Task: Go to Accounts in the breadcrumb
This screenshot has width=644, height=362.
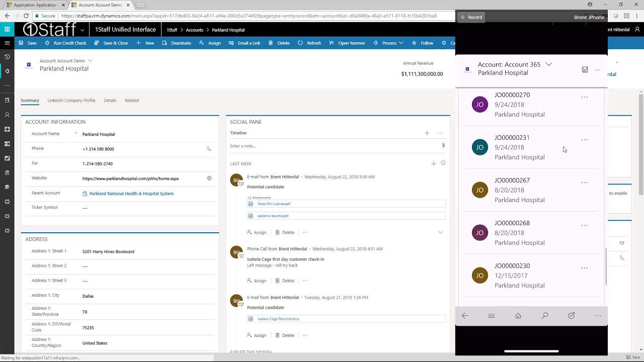Action: click(195, 30)
